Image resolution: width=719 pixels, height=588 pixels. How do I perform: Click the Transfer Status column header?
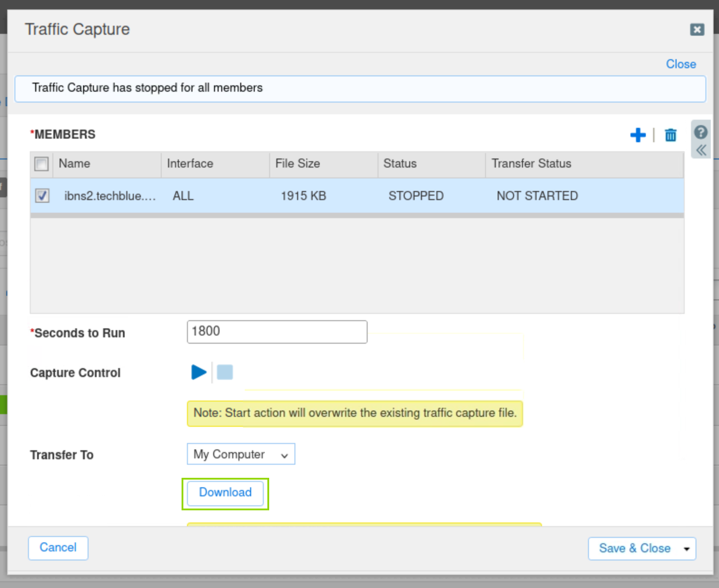pos(531,163)
